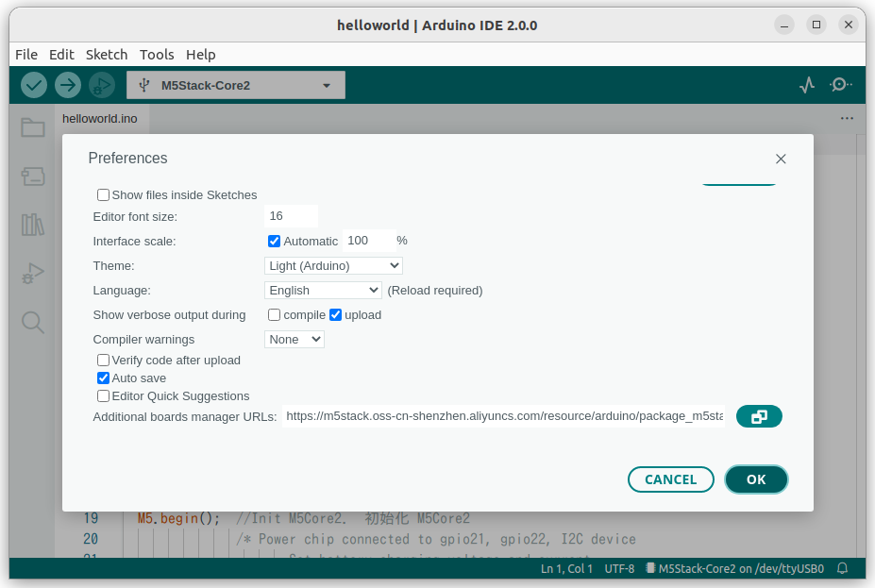875x588 pixels.
Task: Start debugging from the toolbar debug icon
Action: click(101, 84)
